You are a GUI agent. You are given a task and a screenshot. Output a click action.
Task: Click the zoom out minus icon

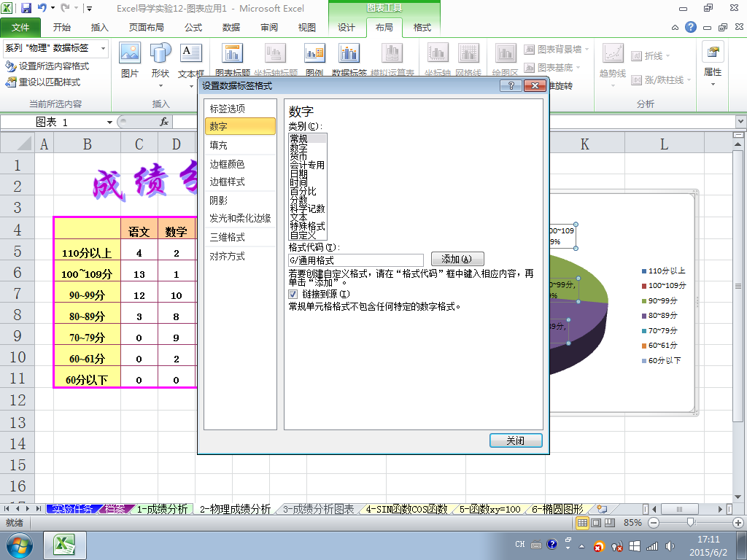click(x=654, y=523)
